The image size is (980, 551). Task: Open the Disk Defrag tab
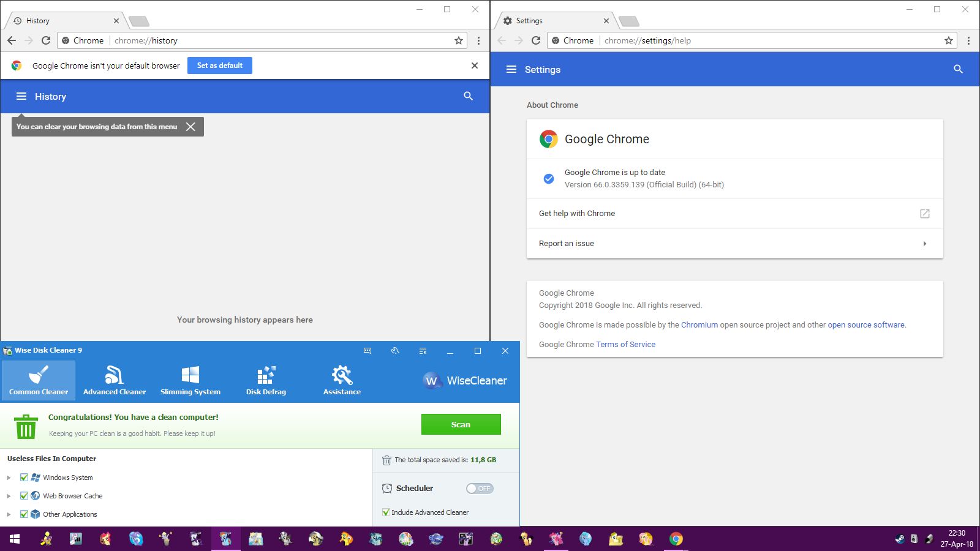[x=266, y=380]
